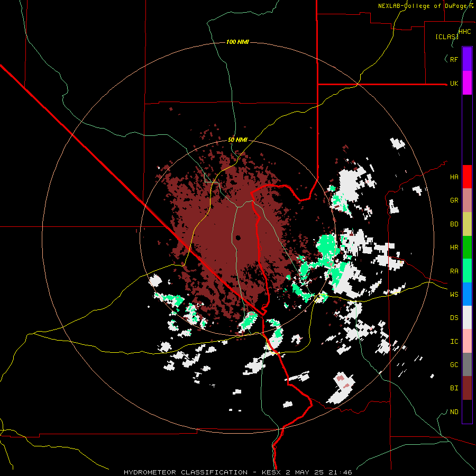Pick the yellow BD legend color block

coord(467,224)
